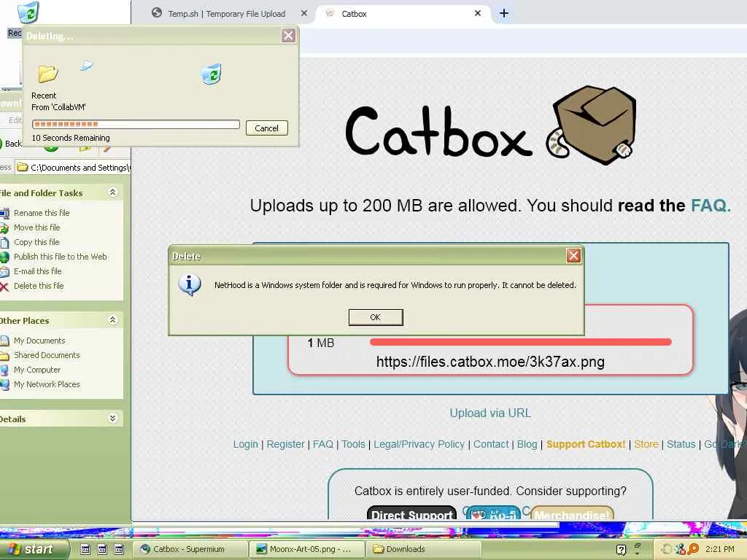Image resolution: width=747 pixels, height=560 pixels.
Task: Click OK in the Delete dialog
Action: (376, 317)
